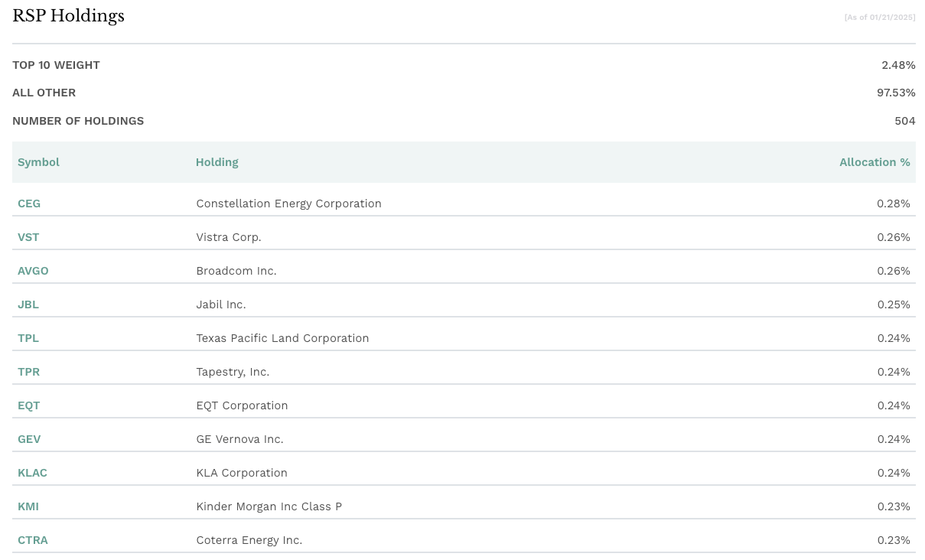This screenshot has width=925, height=560.
Task: Select Kinder Morgan Inc Class P name
Action: [x=269, y=506]
